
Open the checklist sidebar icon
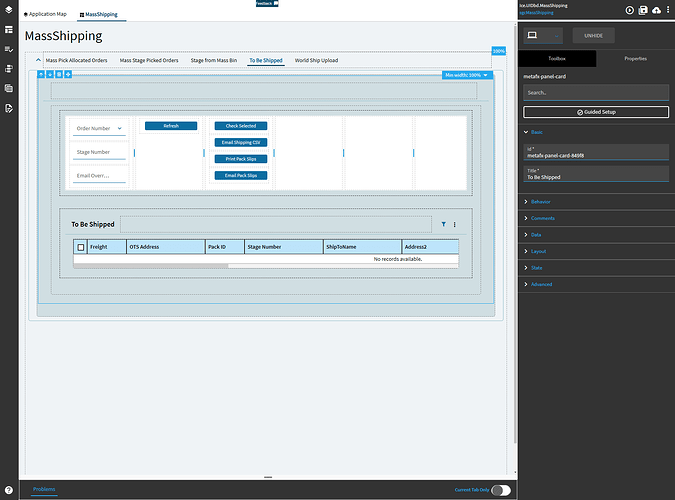[9, 50]
